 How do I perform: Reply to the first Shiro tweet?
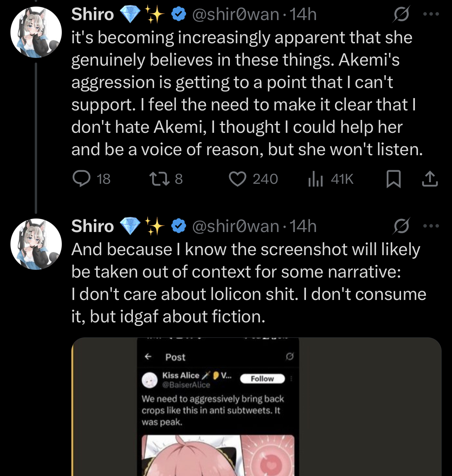pos(82,179)
